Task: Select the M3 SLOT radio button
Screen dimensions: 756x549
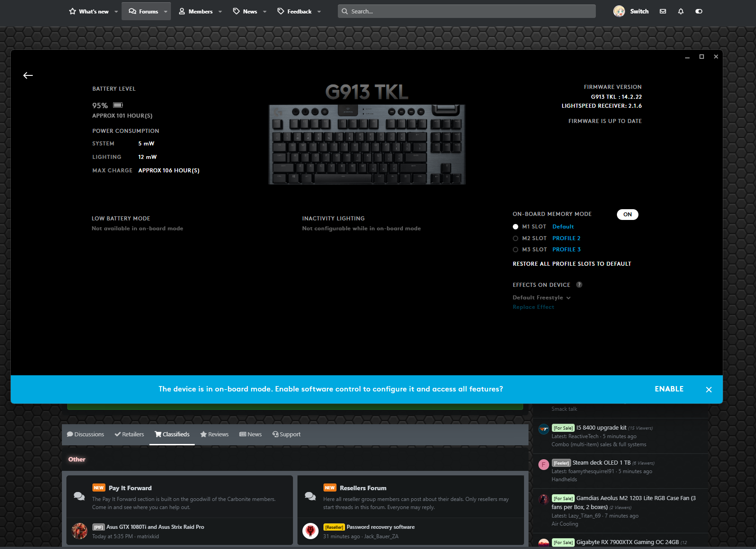Action: (x=516, y=250)
